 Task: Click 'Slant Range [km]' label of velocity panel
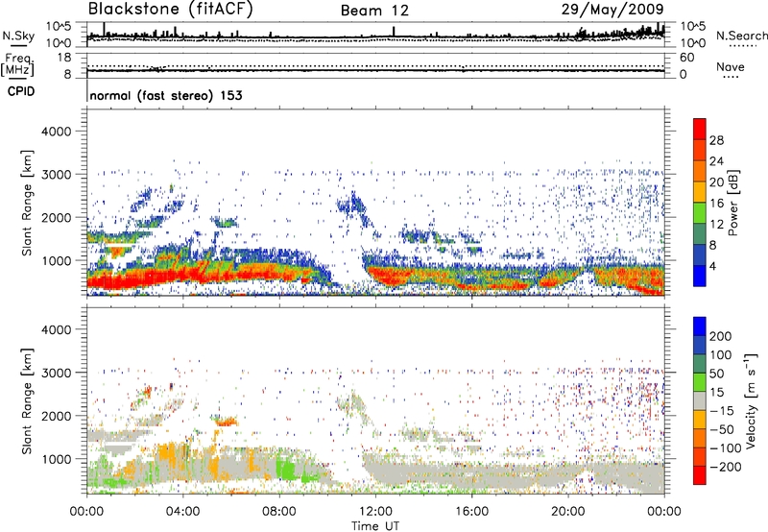pyautogui.click(x=27, y=401)
